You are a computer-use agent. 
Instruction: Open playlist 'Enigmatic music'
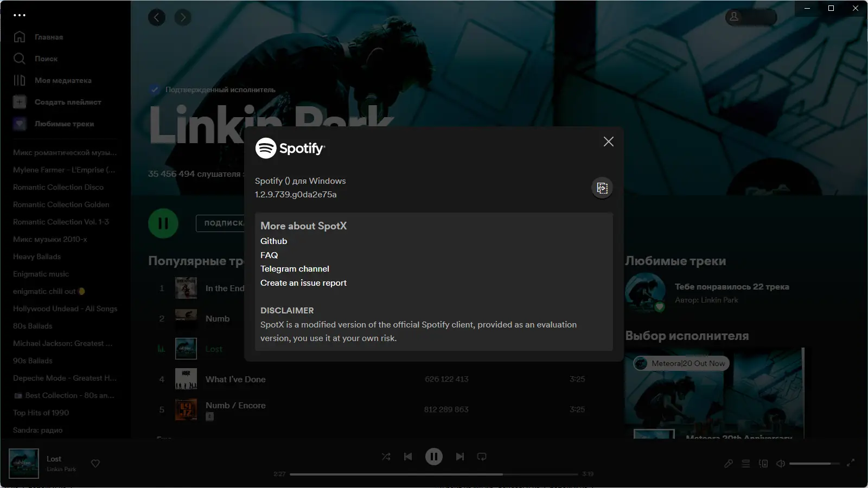41,274
